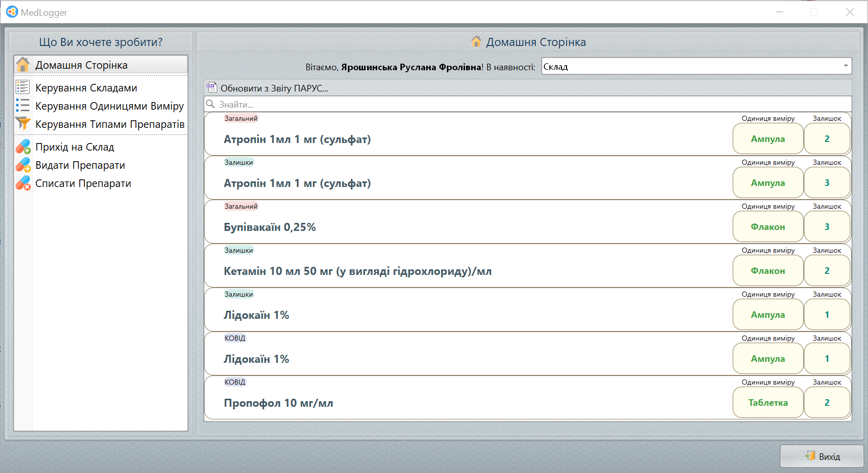Click the home icon beside Домашня Сторінка in sidebar
The height and width of the screenshot is (473, 868).
23,65
